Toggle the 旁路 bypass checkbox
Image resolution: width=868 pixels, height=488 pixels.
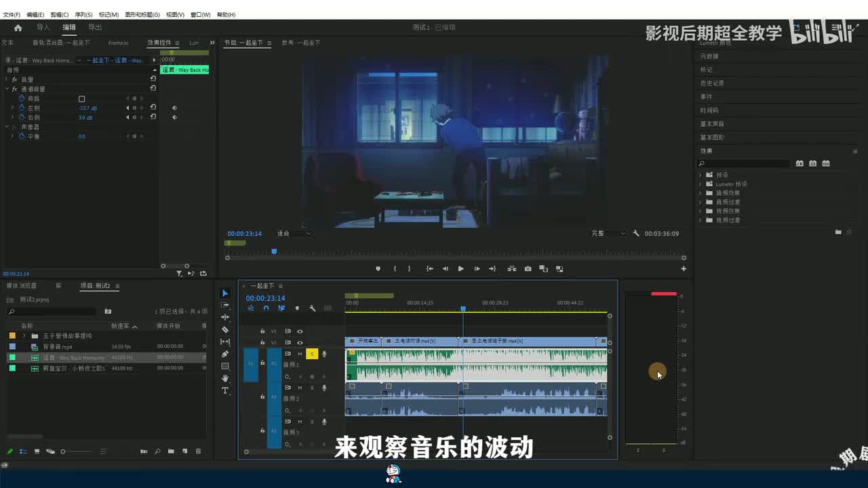coord(81,98)
